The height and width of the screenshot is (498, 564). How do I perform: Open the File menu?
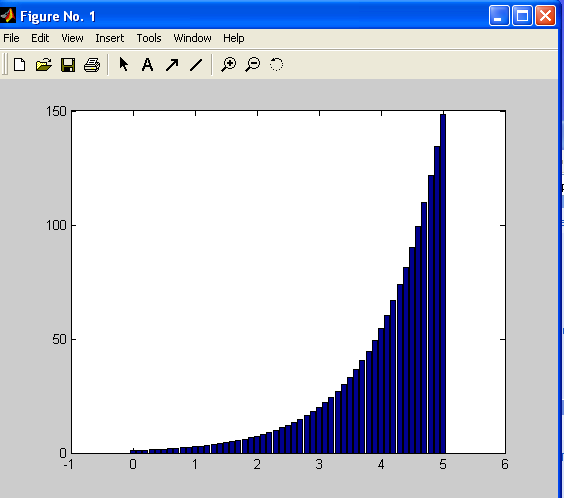(11, 38)
